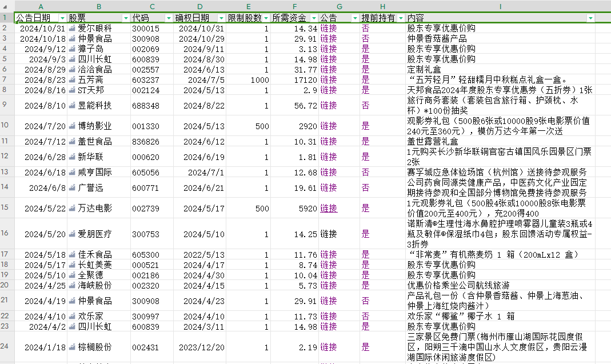611x364 pixels.
Task: Select column A header
Action: [41, 7]
